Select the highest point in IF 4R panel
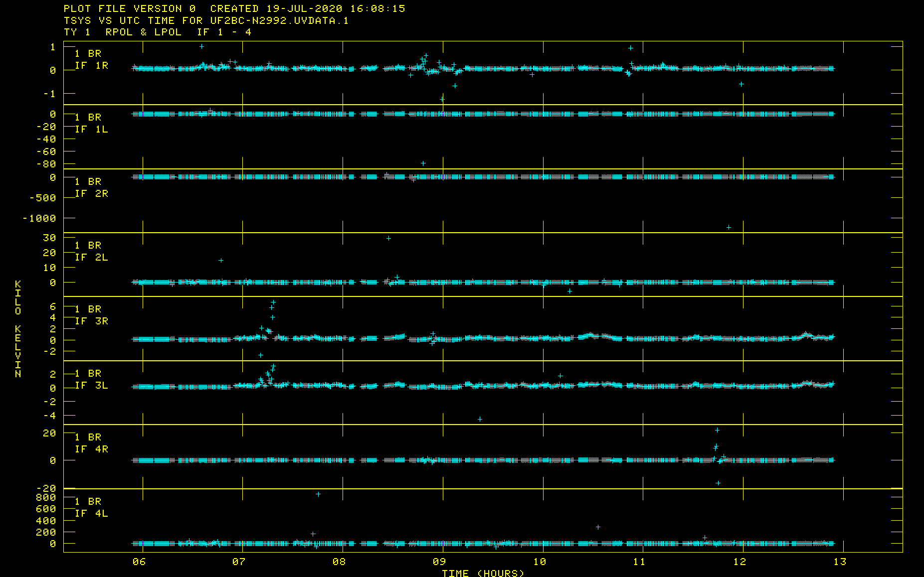This screenshot has width=924, height=577. (x=717, y=430)
